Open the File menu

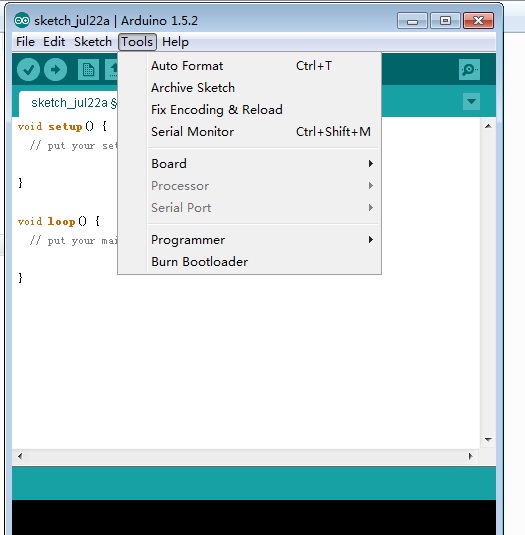pos(25,42)
